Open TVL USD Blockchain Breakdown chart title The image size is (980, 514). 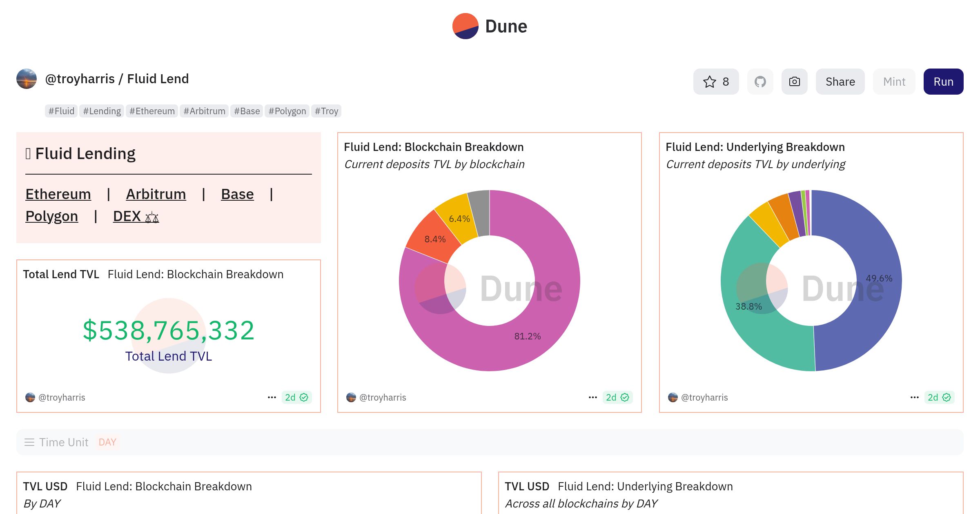click(137, 486)
